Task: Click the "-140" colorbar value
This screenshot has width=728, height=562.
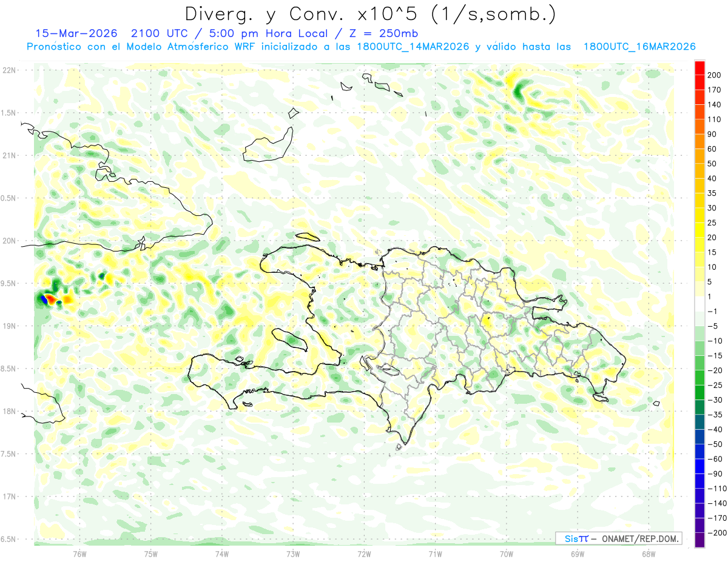Action: 716,504
